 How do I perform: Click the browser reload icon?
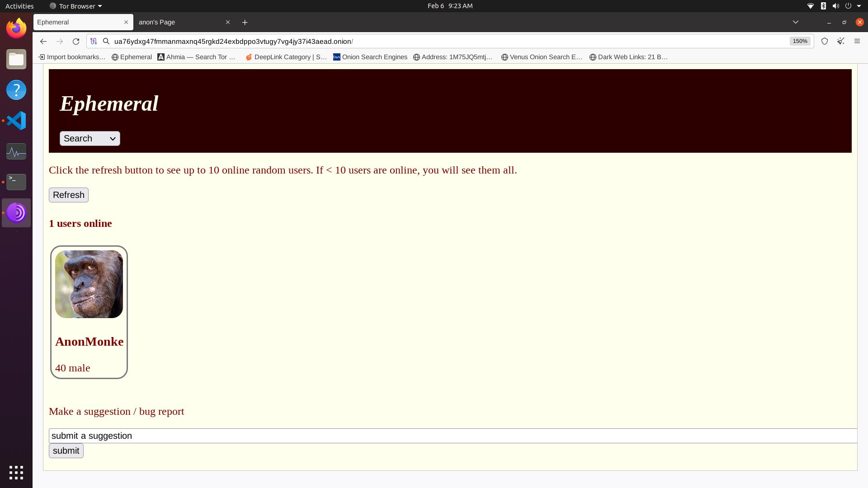(76, 41)
